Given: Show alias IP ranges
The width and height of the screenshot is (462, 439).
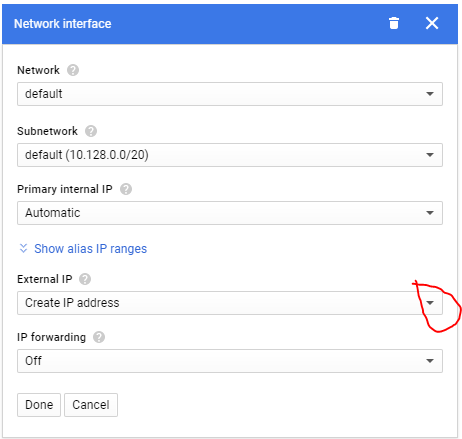Looking at the screenshot, I should click(x=90, y=249).
